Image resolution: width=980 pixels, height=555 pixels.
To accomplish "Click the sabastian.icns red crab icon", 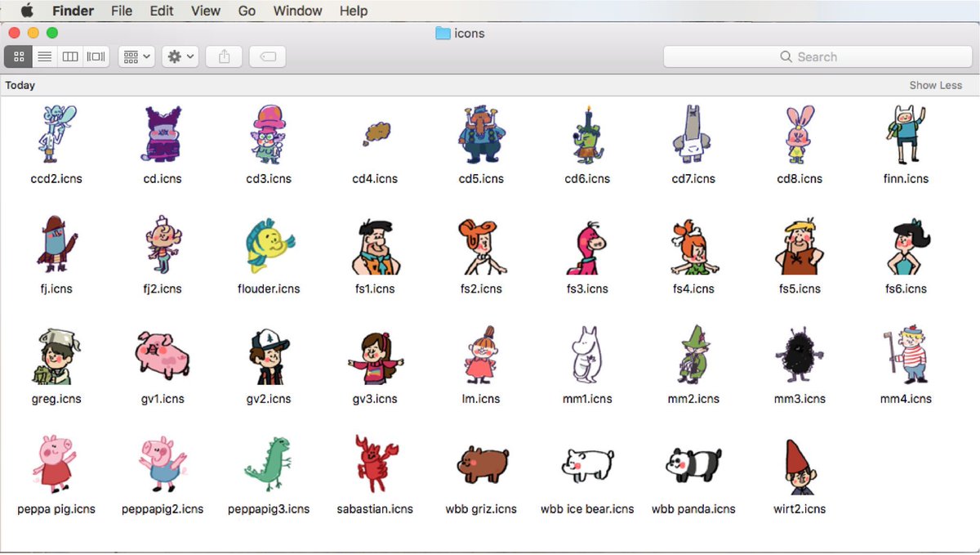I will tap(375, 464).
